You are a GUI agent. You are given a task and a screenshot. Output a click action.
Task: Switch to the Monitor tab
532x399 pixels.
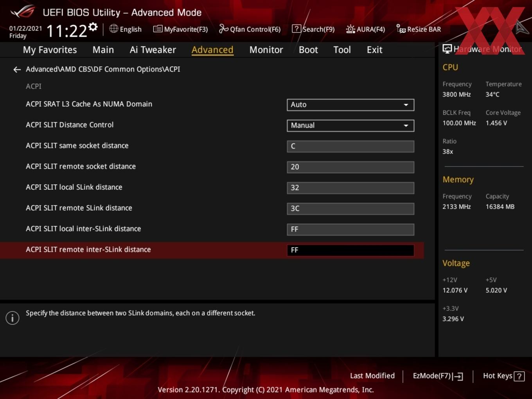click(x=266, y=50)
